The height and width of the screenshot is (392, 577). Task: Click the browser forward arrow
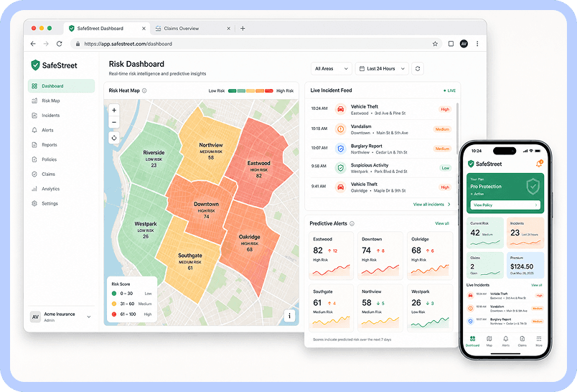[x=46, y=44]
